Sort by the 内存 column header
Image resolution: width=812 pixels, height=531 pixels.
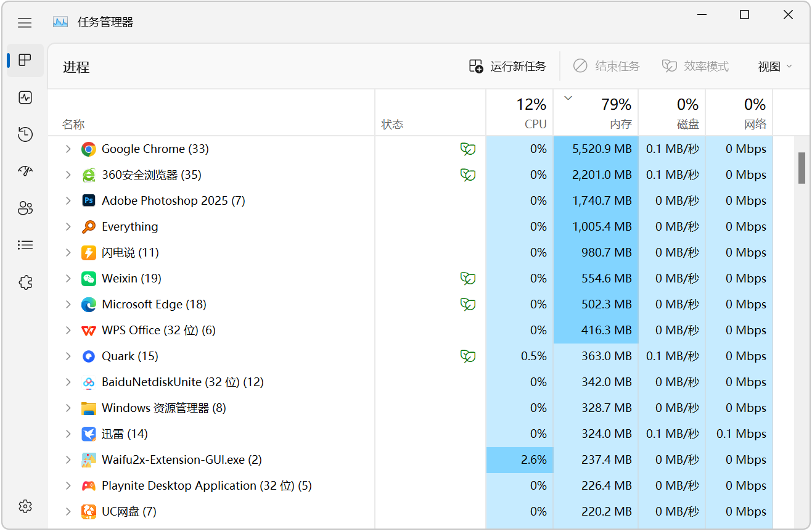coord(596,113)
